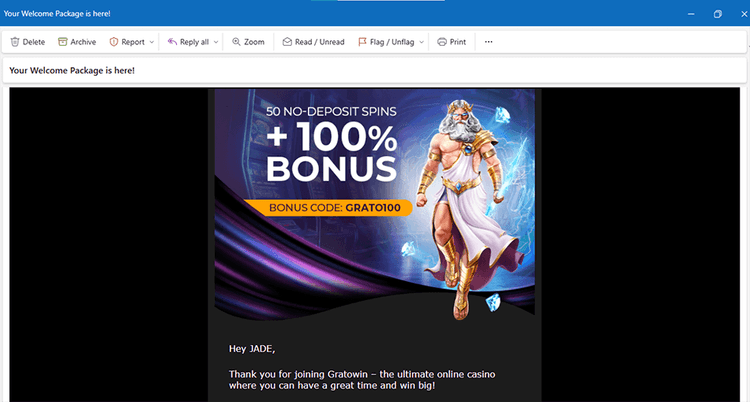Open the Zoom control for the message
Screen dimensions: 750x402
coord(248,42)
